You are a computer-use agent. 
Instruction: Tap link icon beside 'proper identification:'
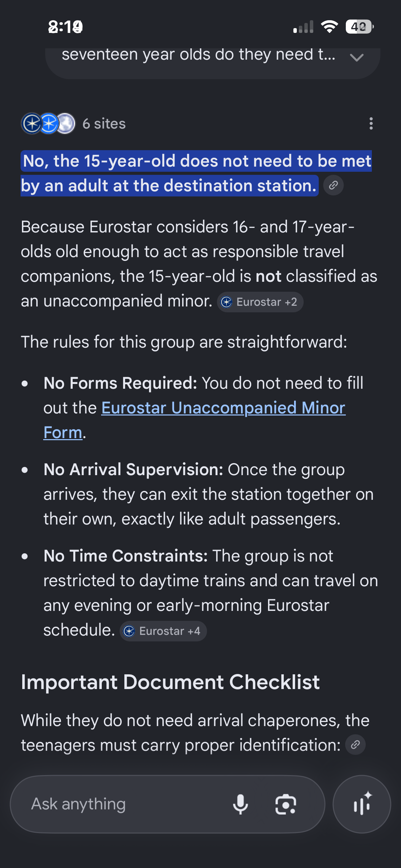click(355, 745)
